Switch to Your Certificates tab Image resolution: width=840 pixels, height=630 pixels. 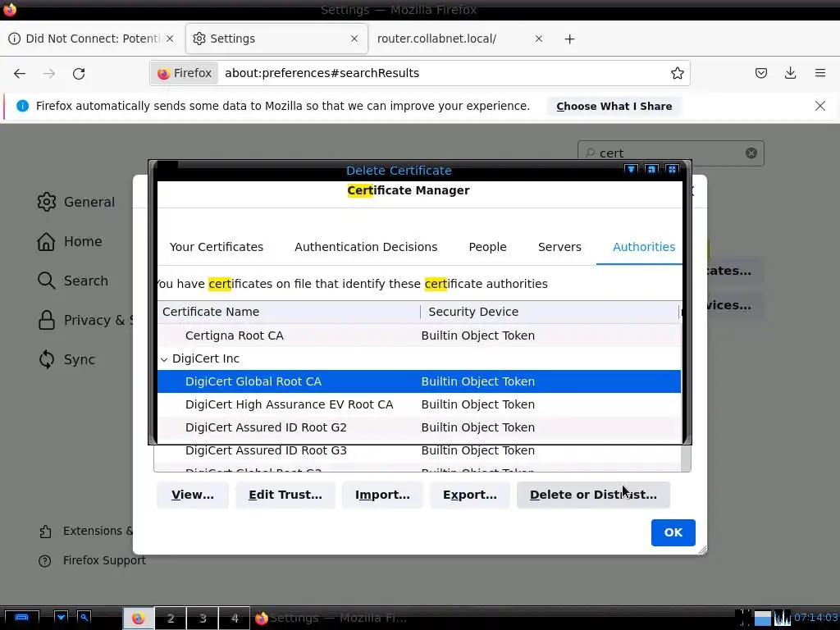217,247
